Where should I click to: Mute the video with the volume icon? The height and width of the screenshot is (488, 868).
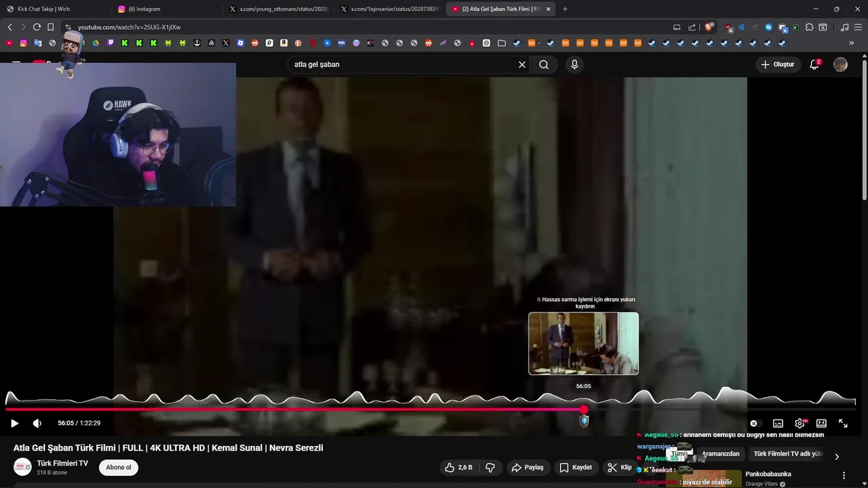(37, 423)
